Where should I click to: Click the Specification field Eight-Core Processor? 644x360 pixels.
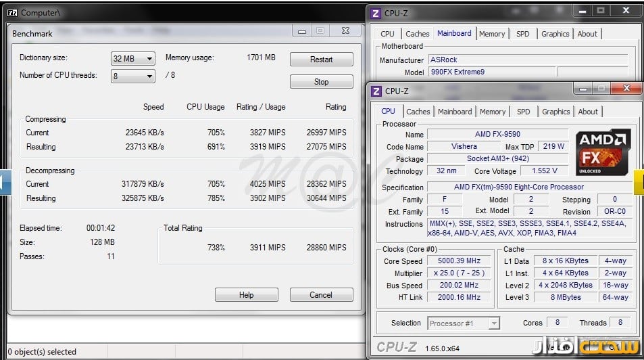click(530, 187)
